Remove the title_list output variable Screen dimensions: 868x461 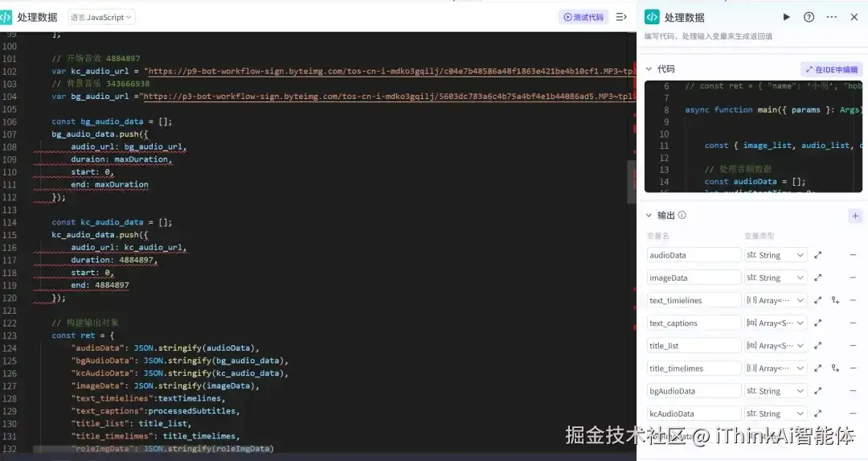point(853,346)
